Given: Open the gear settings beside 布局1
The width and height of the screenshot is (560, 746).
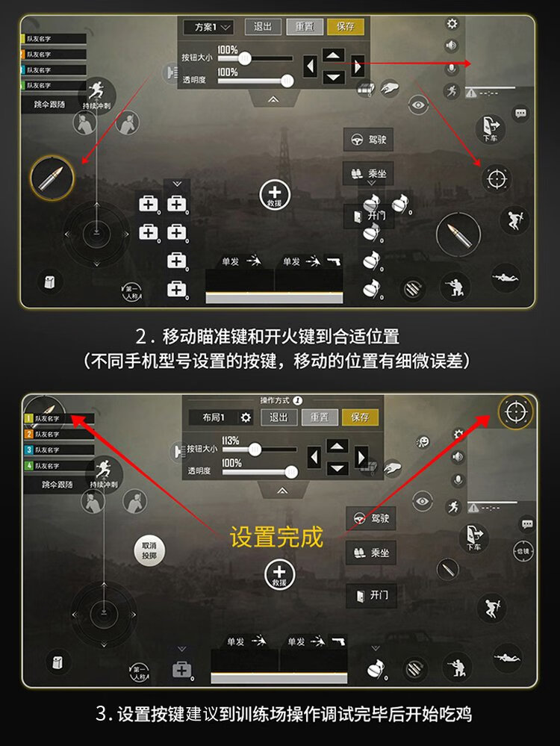Looking at the screenshot, I should (x=246, y=417).
